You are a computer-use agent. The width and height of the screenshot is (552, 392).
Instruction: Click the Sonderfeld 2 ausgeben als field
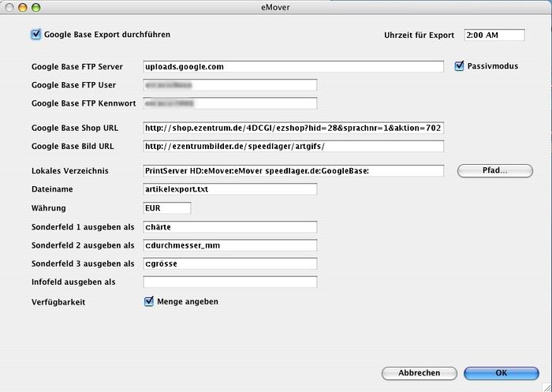[x=229, y=245]
